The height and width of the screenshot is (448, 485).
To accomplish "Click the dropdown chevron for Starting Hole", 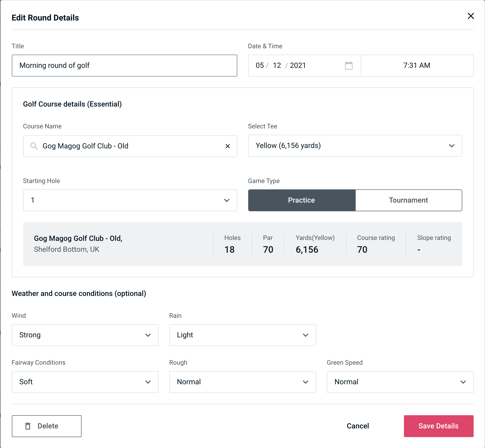I will pos(226,200).
